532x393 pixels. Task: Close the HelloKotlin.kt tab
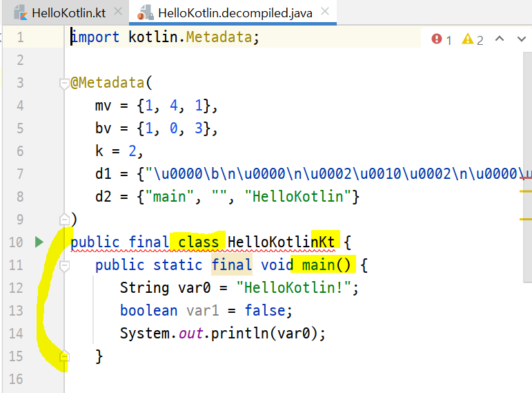coord(118,12)
